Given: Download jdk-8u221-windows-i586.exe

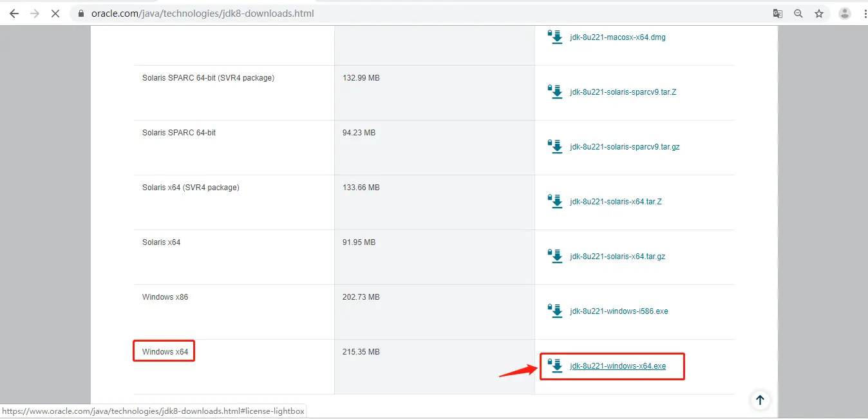Looking at the screenshot, I should 619,311.
